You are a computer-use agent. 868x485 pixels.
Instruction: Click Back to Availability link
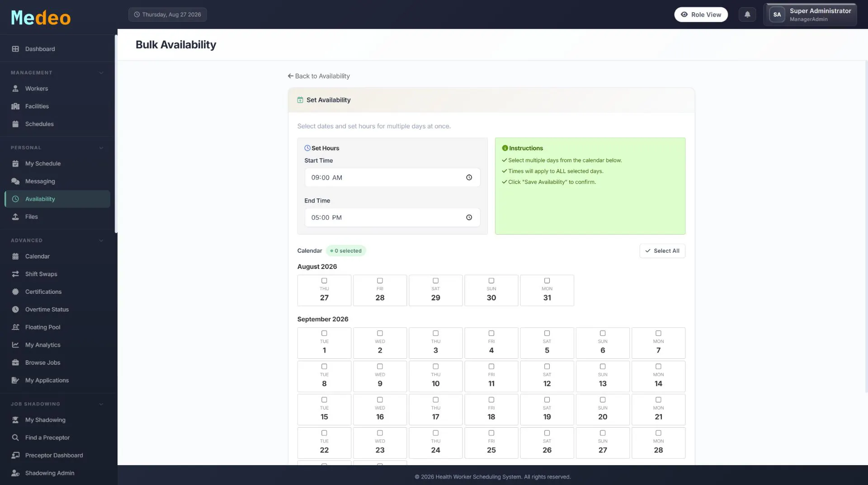point(319,76)
